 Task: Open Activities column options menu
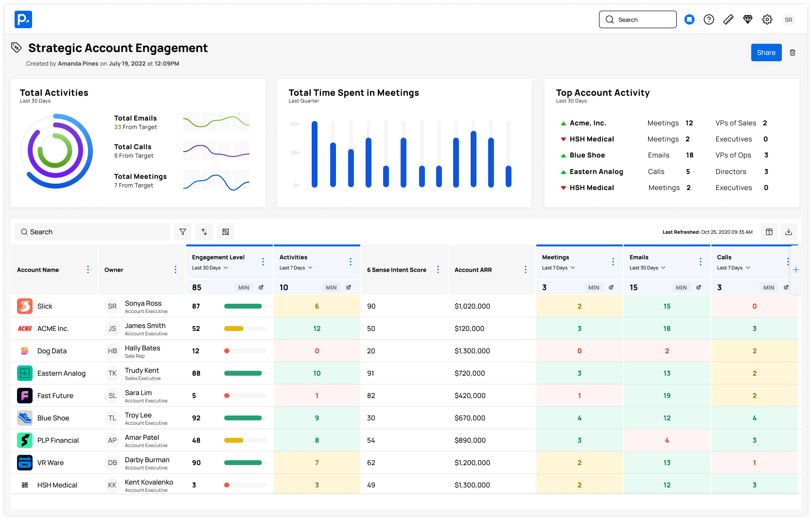[x=351, y=262]
